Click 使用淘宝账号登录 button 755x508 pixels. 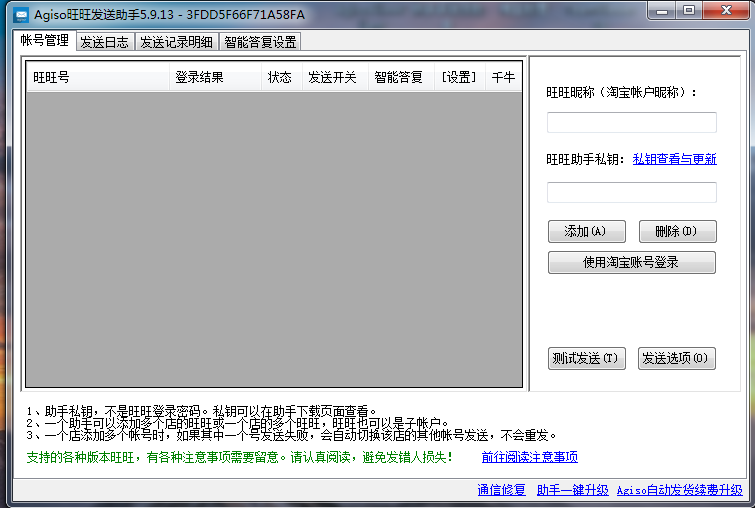632,262
